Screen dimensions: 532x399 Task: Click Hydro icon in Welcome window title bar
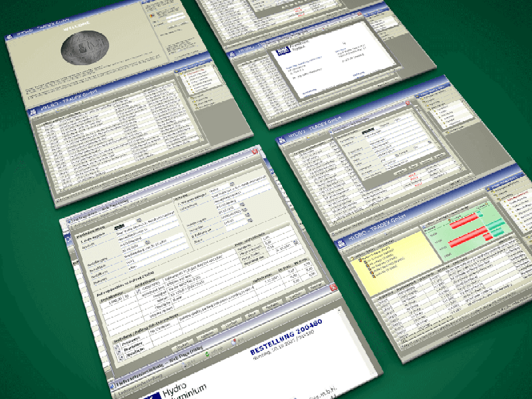pos(9,37)
